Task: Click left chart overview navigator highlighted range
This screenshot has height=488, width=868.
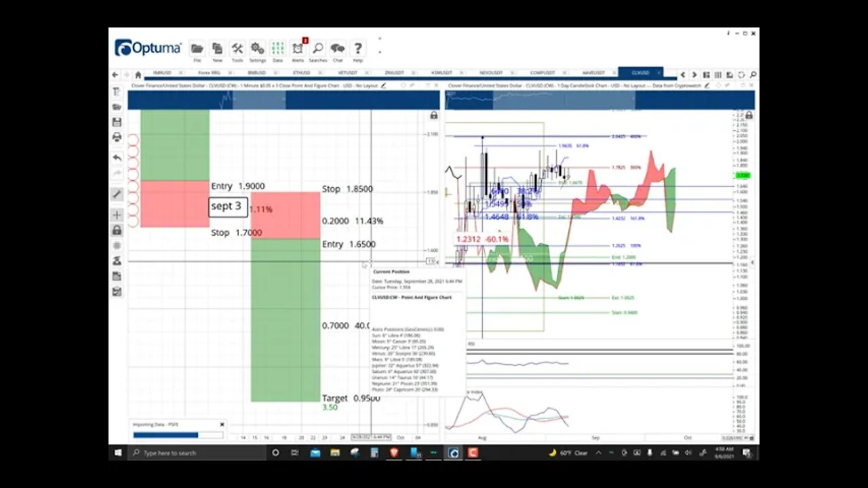Action: (259, 100)
